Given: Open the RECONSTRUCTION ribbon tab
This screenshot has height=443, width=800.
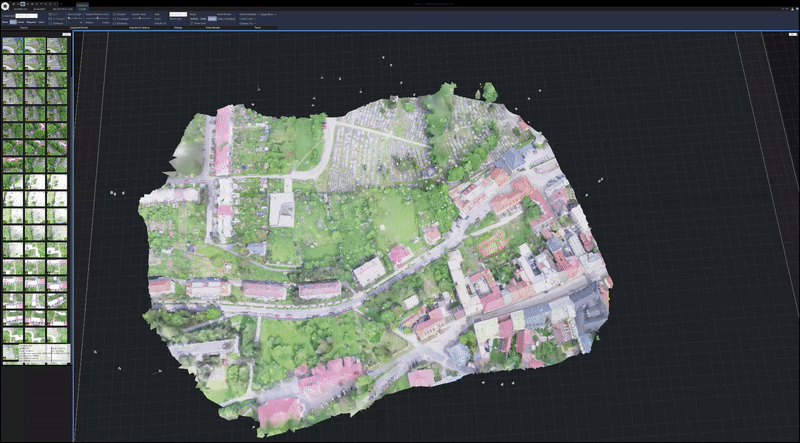Looking at the screenshot, I should [x=61, y=9].
